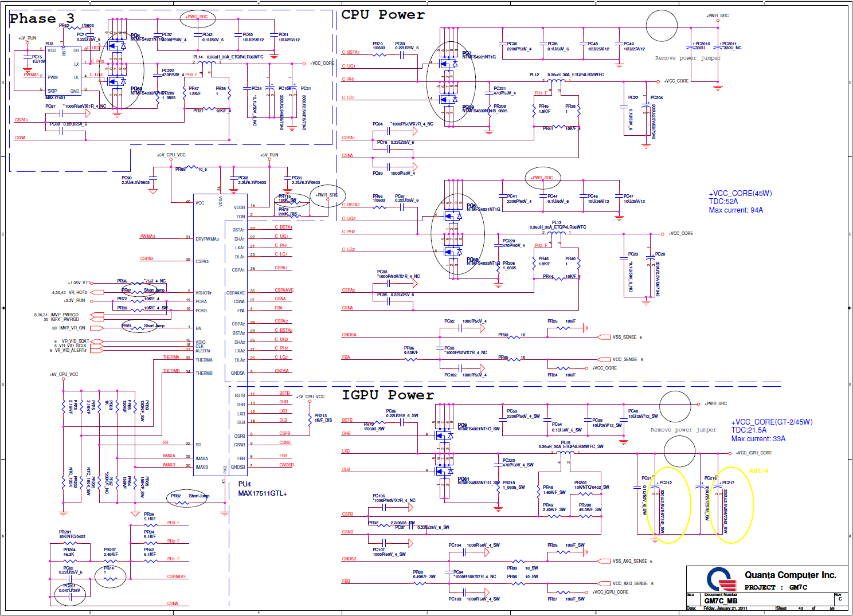853x616 pixels.
Task: Click the blue +VCC_CORE(GT-2/45W) annotation
Action: (x=772, y=422)
